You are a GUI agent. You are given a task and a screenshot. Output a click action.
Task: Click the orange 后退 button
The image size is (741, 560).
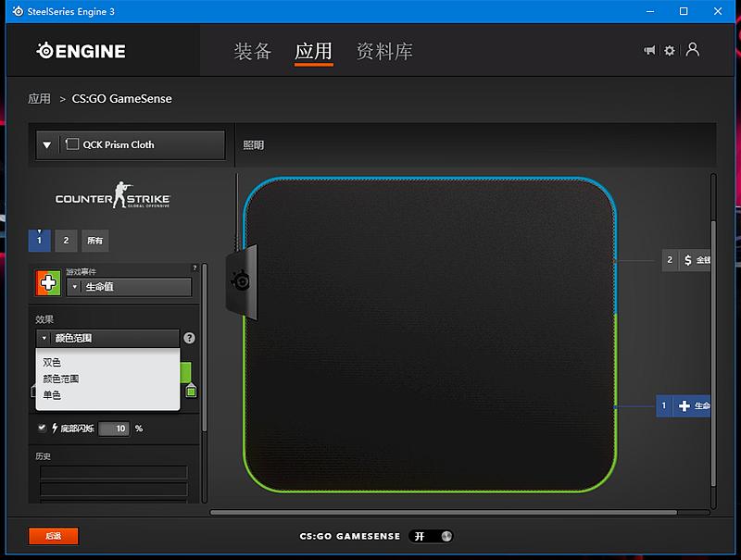tap(53, 536)
